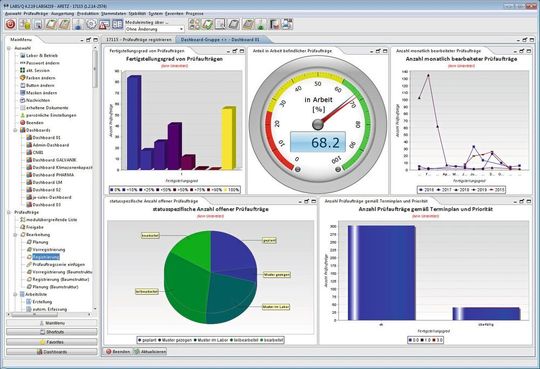Click the green flask toolbar icon
Screen dimensions: 540x369
click(261, 24)
